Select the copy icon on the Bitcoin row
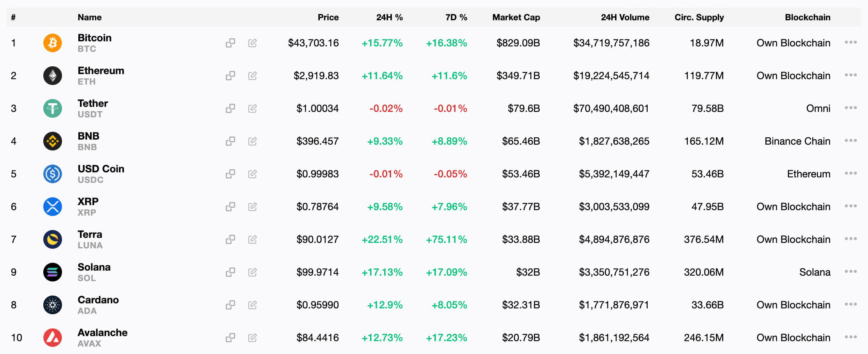Viewport: 868px width, 354px height. point(231,43)
